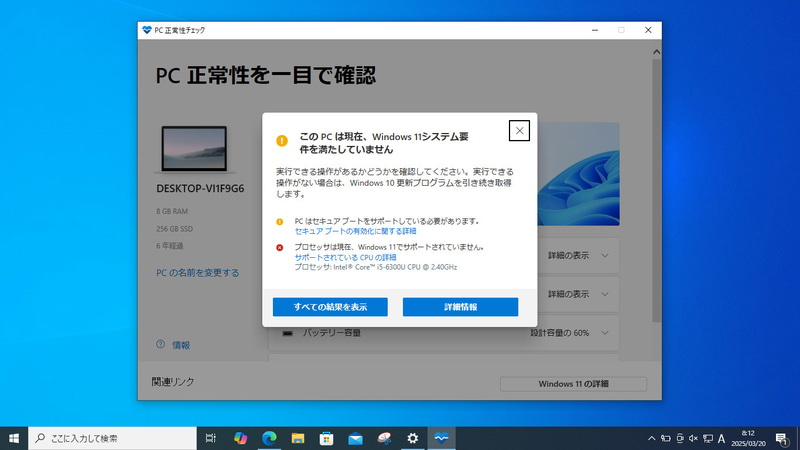Click the すべての結果を表示 button
Image resolution: width=800 pixels, height=450 pixels.
(330, 307)
